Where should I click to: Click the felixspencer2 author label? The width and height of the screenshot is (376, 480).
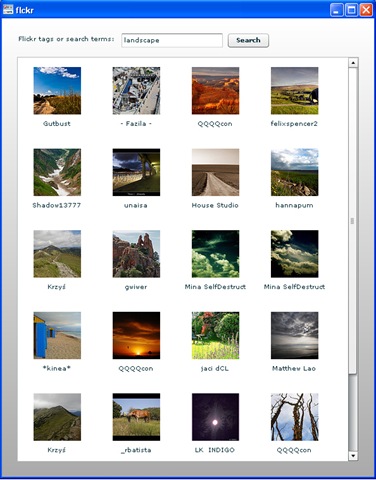click(x=294, y=124)
